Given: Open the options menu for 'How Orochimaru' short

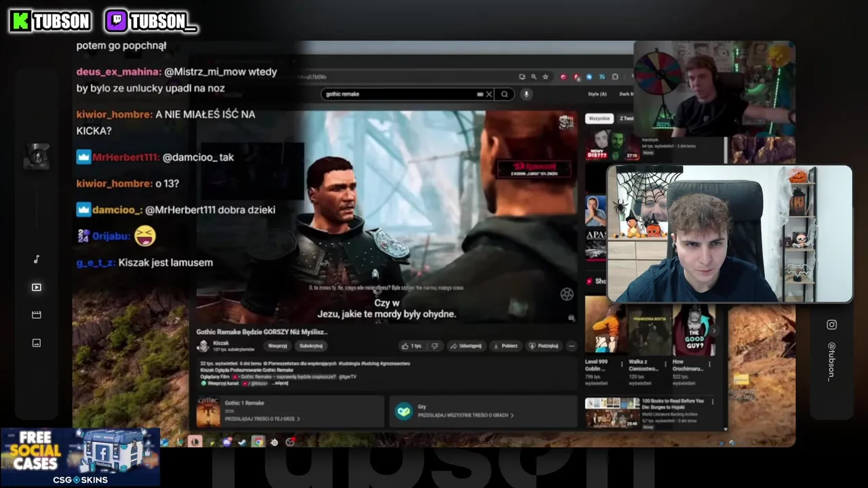Looking at the screenshot, I should [711, 364].
